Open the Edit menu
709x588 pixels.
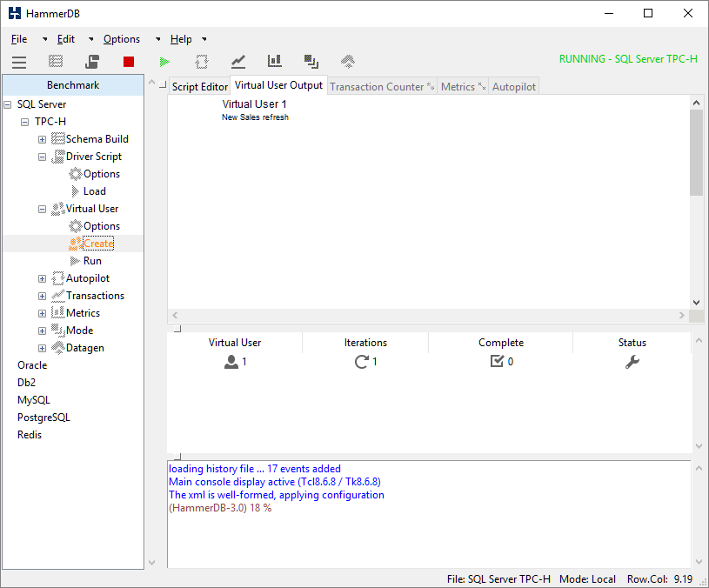(66, 39)
